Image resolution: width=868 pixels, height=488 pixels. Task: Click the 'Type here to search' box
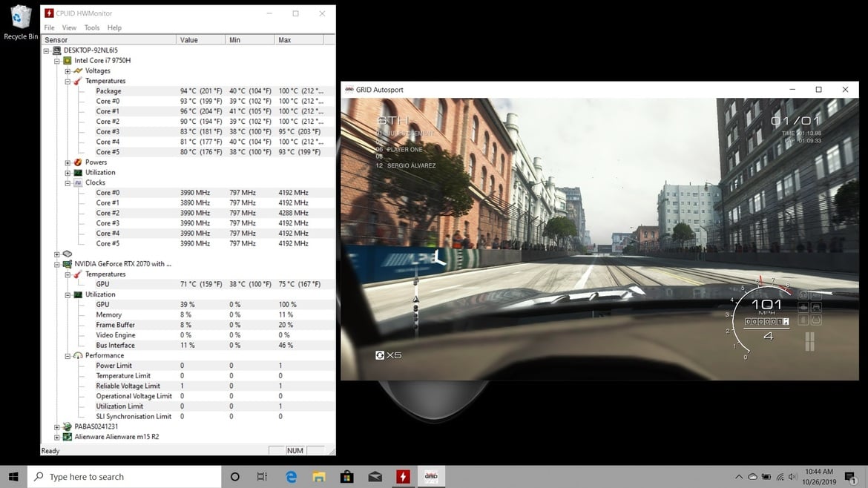pyautogui.click(x=125, y=476)
